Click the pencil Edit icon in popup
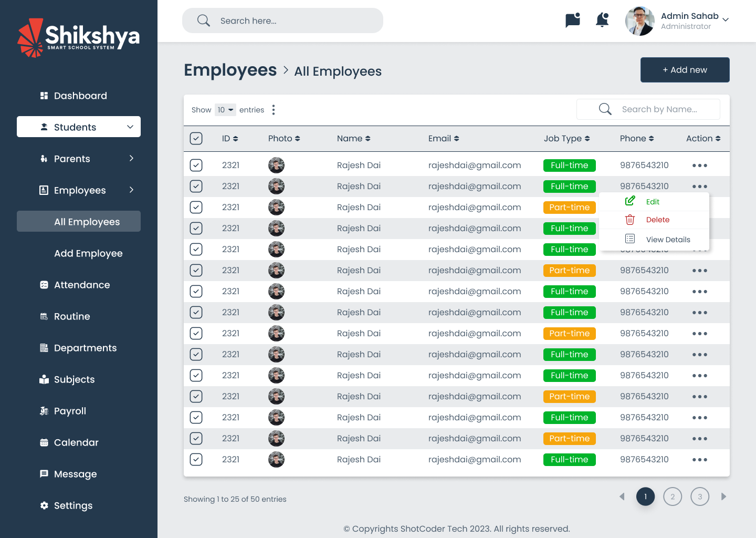This screenshot has height=538, width=756. pyautogui.click(x=630, y=201)
